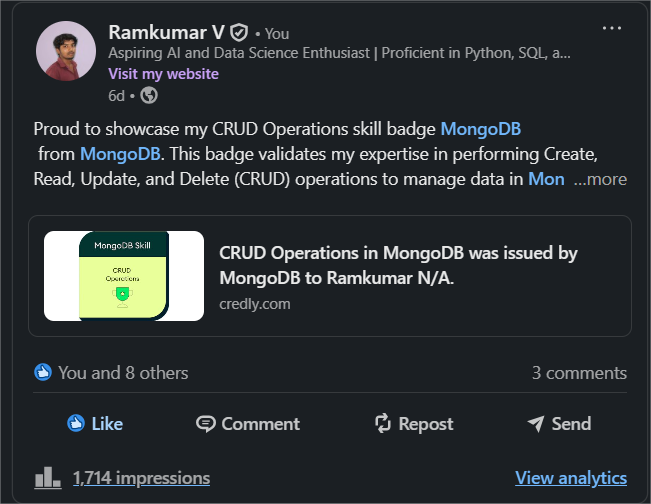Screen dimensions: 651x504
Task: Click the verified shield badge icon
Action: tap(239, 33)
